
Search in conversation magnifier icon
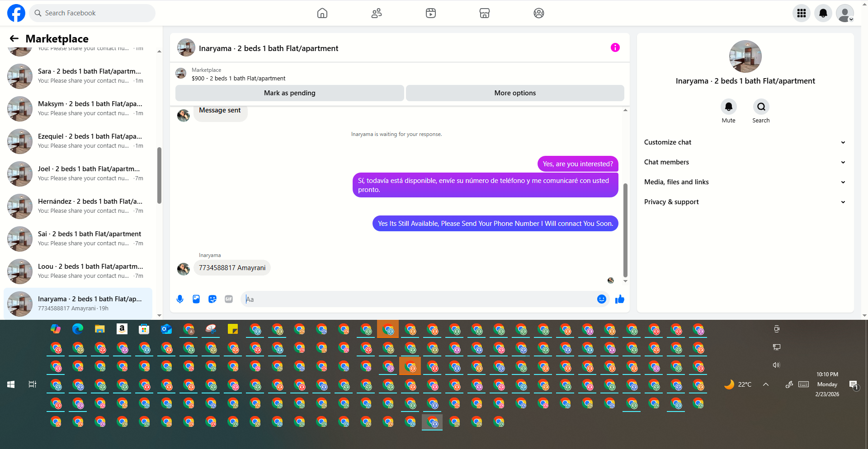pyautogui.click(x=761, y=107)
